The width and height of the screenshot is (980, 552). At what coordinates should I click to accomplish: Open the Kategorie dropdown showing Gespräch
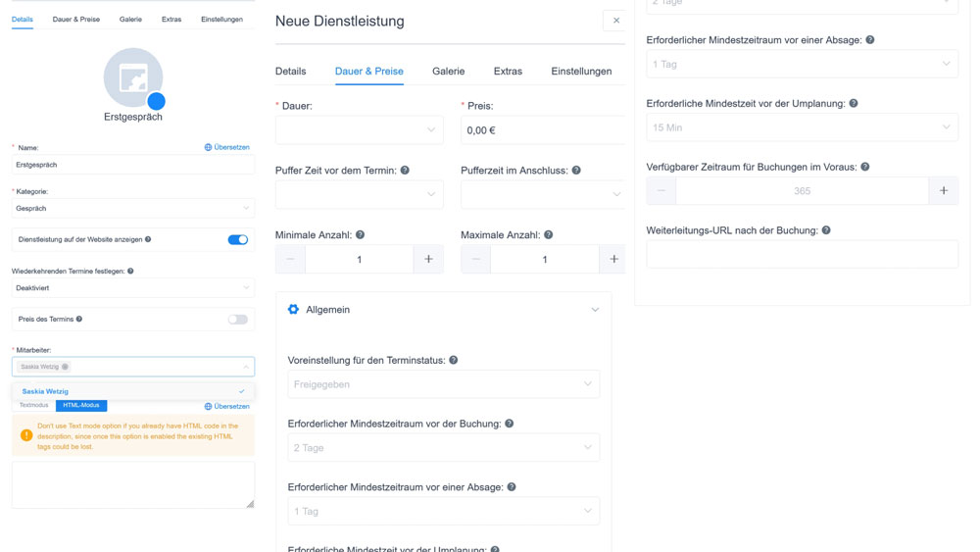tap(133, 208)
